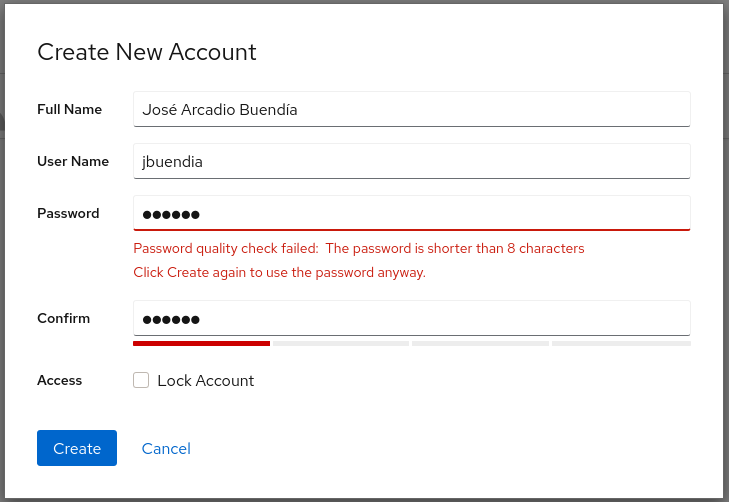729x502 pixels.
Task: Cancel the account creation dialog
Action: point(166,448)
